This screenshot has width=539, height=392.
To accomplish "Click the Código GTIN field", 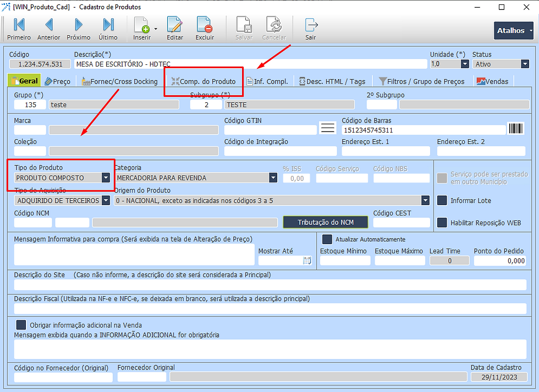I will click(270, 130).
